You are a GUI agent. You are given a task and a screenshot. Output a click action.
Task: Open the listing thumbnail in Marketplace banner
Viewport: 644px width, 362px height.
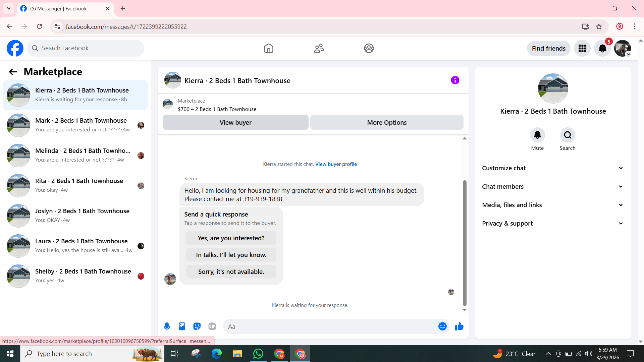tap(168, 104)
